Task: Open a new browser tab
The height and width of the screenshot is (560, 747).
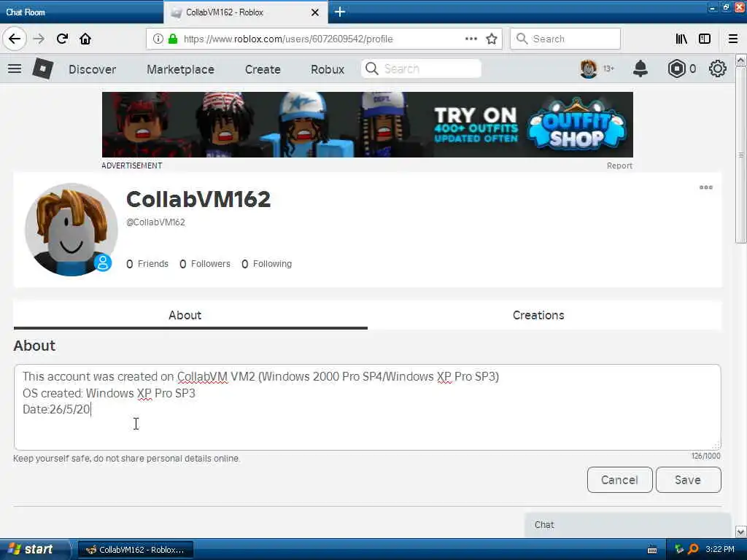Action: coord(340,12)
